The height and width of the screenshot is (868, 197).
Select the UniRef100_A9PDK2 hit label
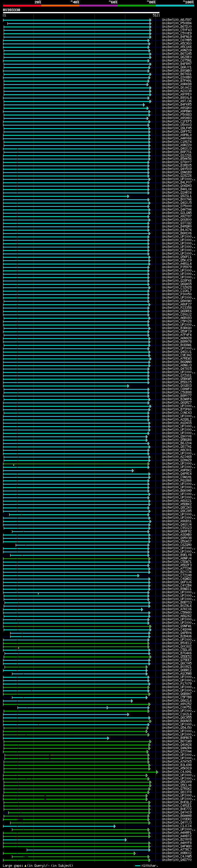pyautogui.click(x=177, y=470)
